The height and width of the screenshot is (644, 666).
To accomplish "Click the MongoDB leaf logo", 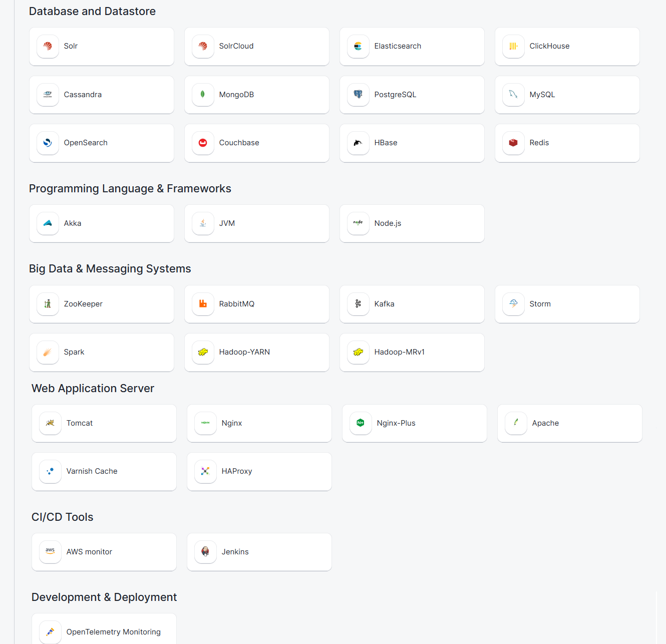I will [x=203, y=95].
